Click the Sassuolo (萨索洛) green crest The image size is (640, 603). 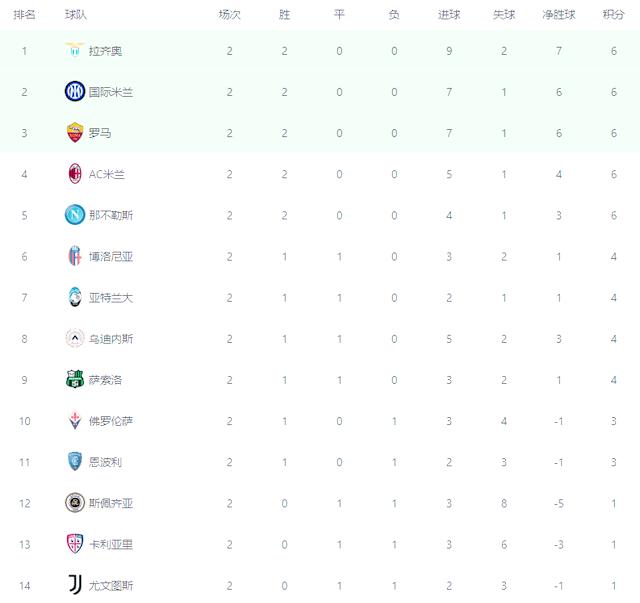pyautogui.click(x=74, y=380)
